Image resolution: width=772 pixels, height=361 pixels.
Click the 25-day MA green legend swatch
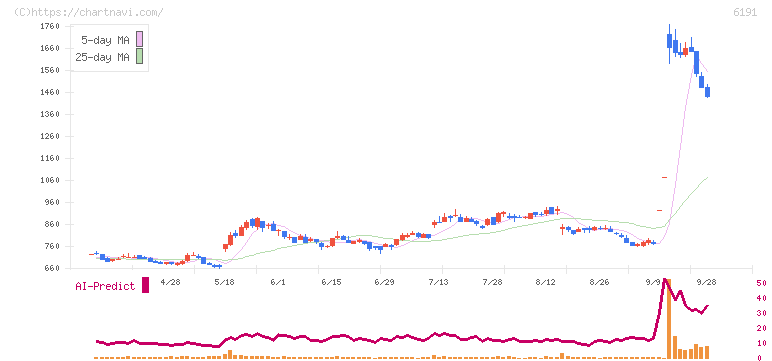coord(140,56)
